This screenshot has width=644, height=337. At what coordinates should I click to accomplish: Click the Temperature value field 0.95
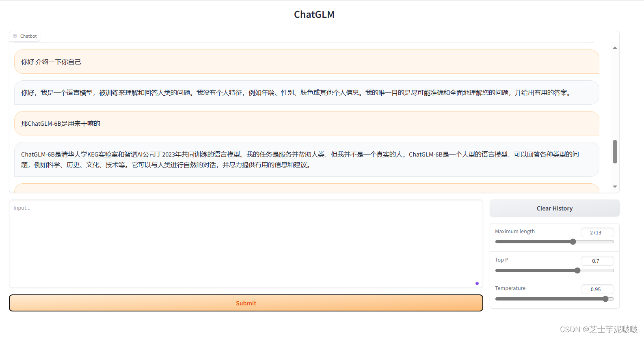pos(597,289)
